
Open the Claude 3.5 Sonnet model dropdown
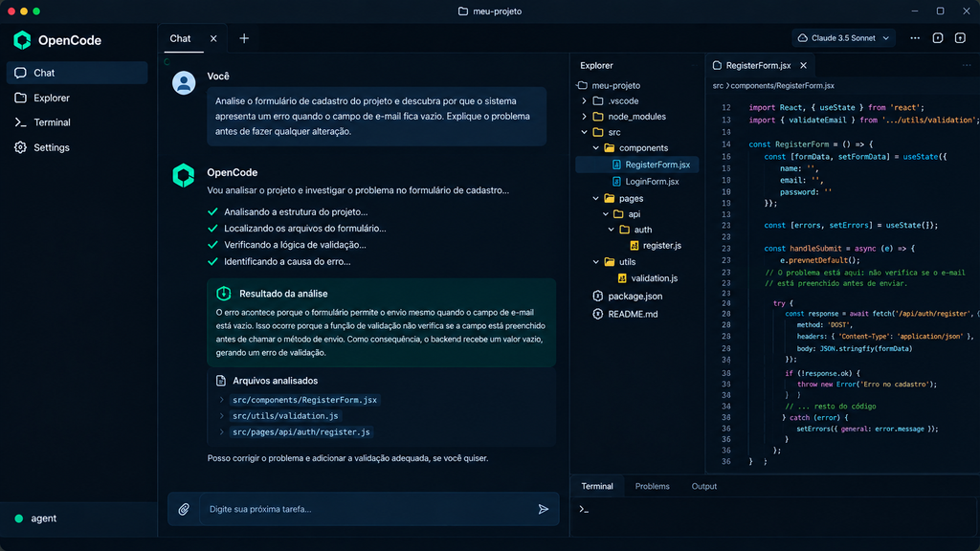tap(844, 38)
